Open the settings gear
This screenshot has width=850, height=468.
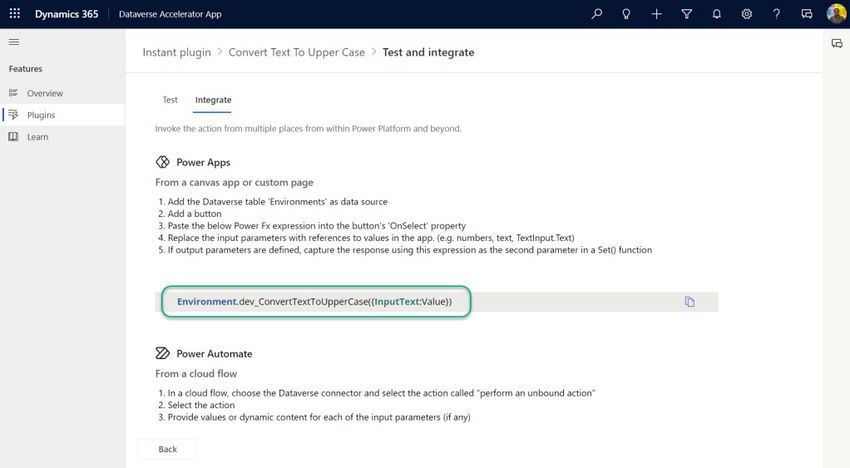coord(746,14)
